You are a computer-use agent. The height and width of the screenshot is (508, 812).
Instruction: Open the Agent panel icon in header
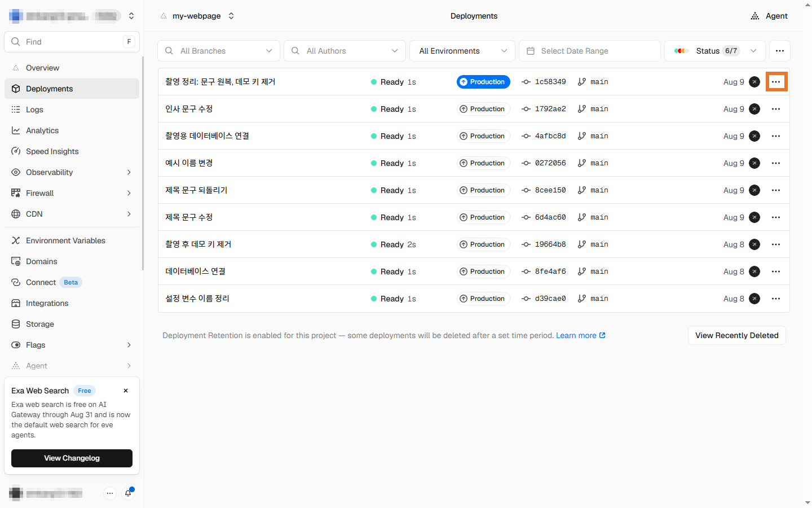click(x=755, y=16)
